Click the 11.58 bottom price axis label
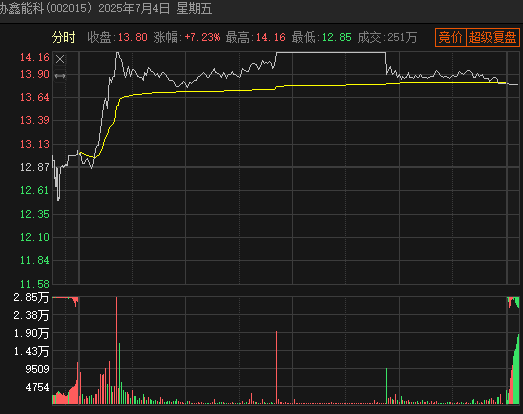Viewport: 523px width, 414px height. click(35, 284)
